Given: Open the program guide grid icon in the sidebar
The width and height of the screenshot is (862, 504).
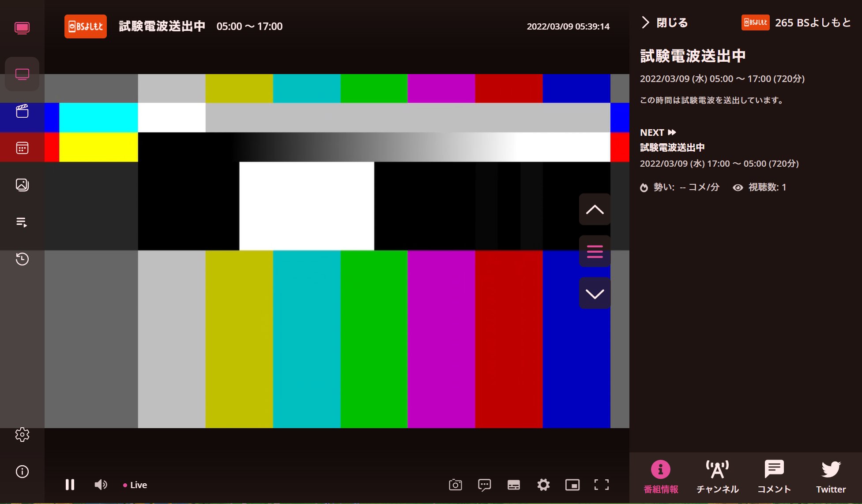Looking at the screenshot, I should [x=22, y=147].
